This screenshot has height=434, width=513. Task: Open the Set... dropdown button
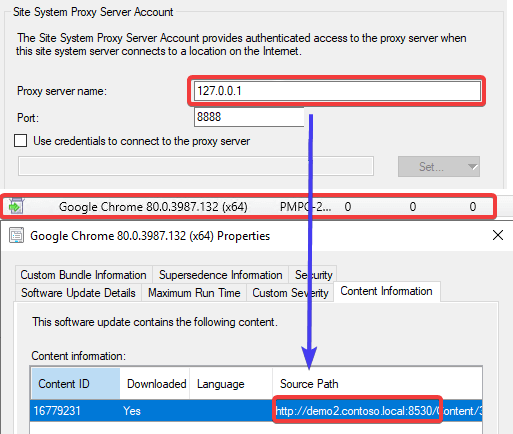[439, 166]
